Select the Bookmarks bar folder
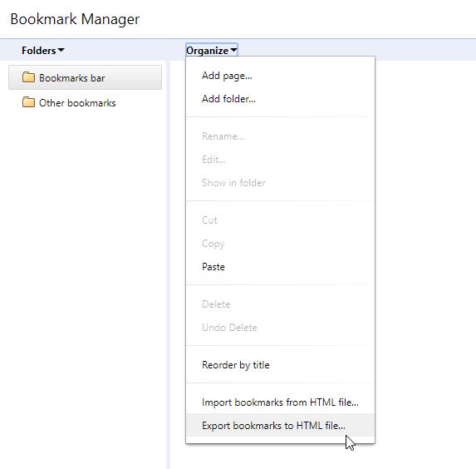Screen dimensions: 476x469 pyautogui.click(x=85, y=78)
